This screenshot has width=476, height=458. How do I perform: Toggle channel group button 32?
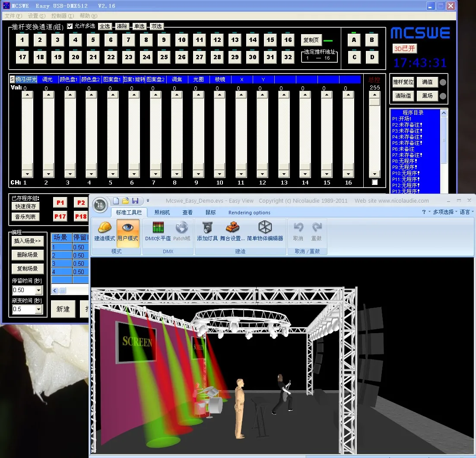click(288, 57)
